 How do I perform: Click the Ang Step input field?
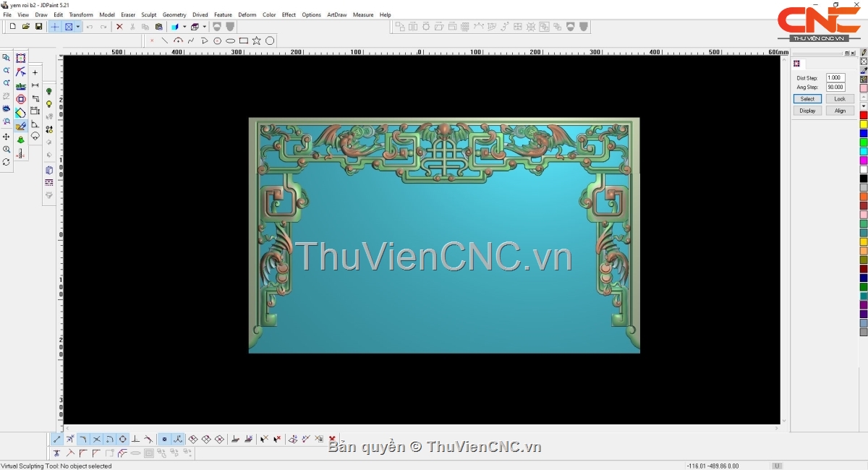tap(835, 87)
